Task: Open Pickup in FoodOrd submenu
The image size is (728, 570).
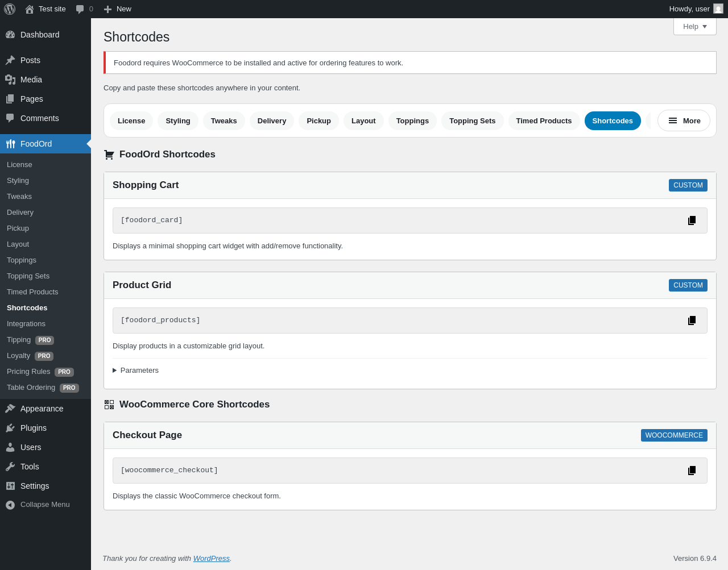Action: coord(45,228)
